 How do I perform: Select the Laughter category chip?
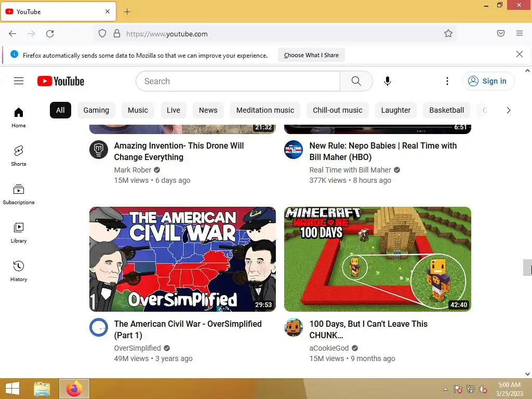tap(395, 110)
